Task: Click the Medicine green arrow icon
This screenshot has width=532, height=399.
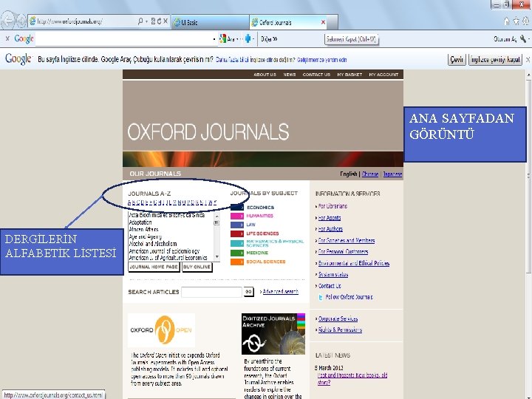Action: pos(237,253)
